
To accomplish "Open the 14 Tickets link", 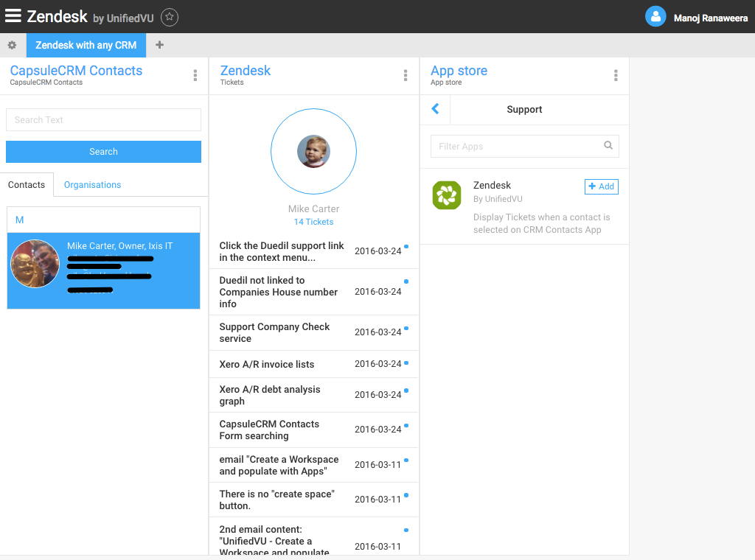I will (x=313, y=222).
